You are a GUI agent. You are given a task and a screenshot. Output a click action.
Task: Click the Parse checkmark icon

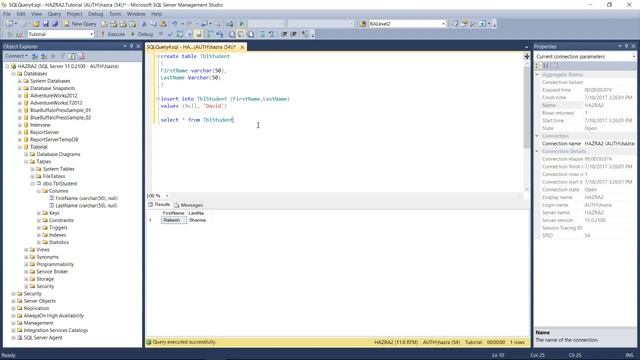pyautogui.click(x=170, y=34)
